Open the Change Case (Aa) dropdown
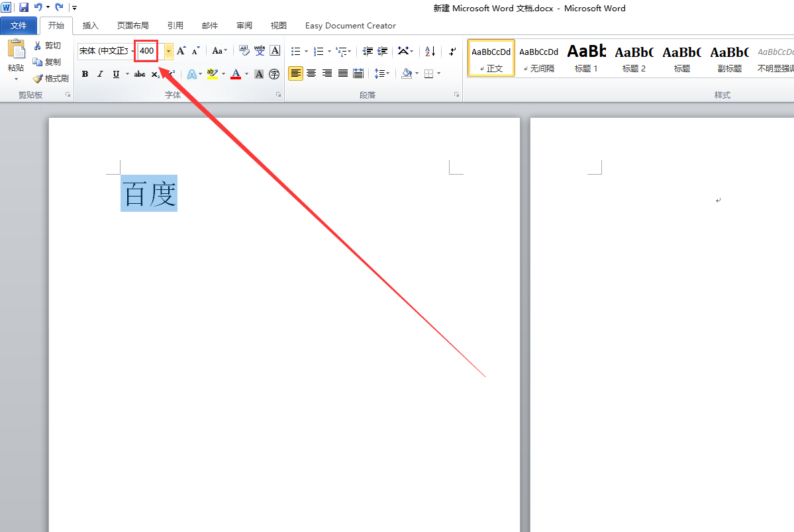Image resolution: width=794 pixels, height=532 pixels. tap(219, 50)
